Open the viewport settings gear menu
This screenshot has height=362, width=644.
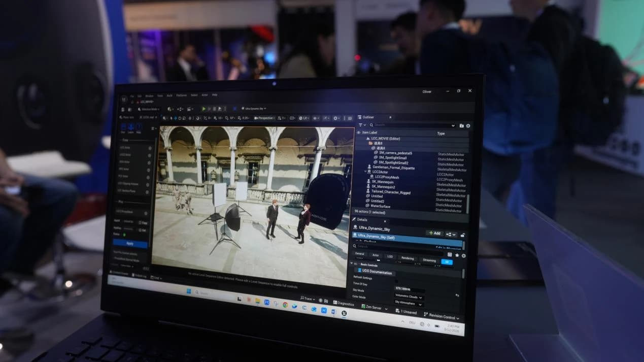coord(336,118)
